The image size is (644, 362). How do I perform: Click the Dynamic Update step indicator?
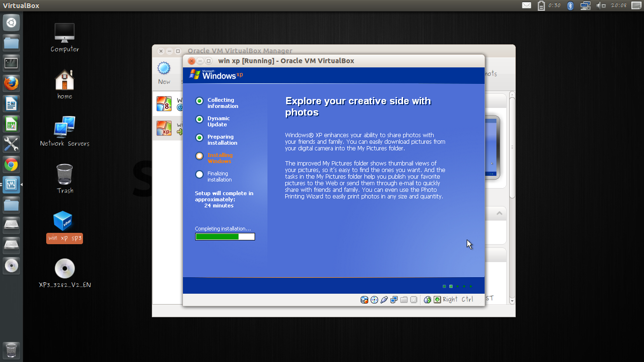click(199, 119)
